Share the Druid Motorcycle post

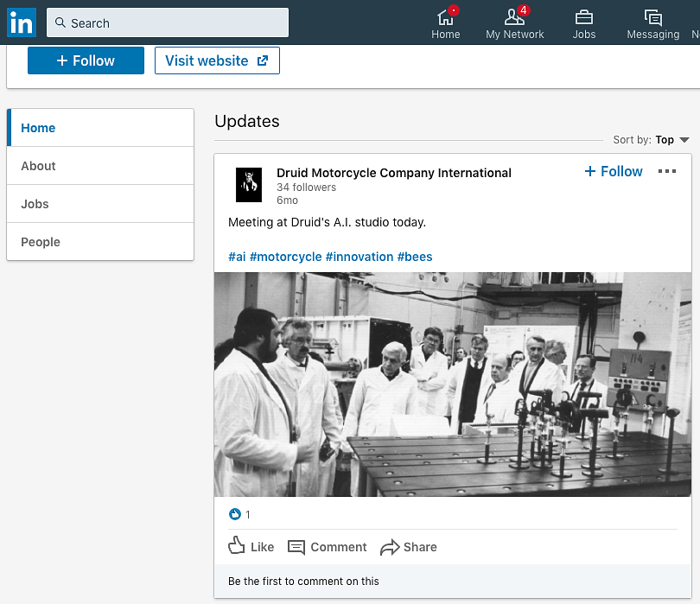click(409, 547)
